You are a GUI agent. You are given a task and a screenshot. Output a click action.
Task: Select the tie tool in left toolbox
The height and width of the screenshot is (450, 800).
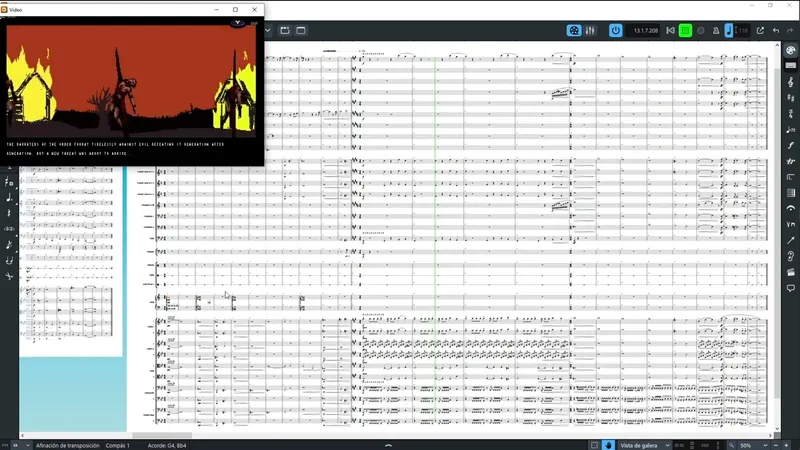(x=9, y=261)
